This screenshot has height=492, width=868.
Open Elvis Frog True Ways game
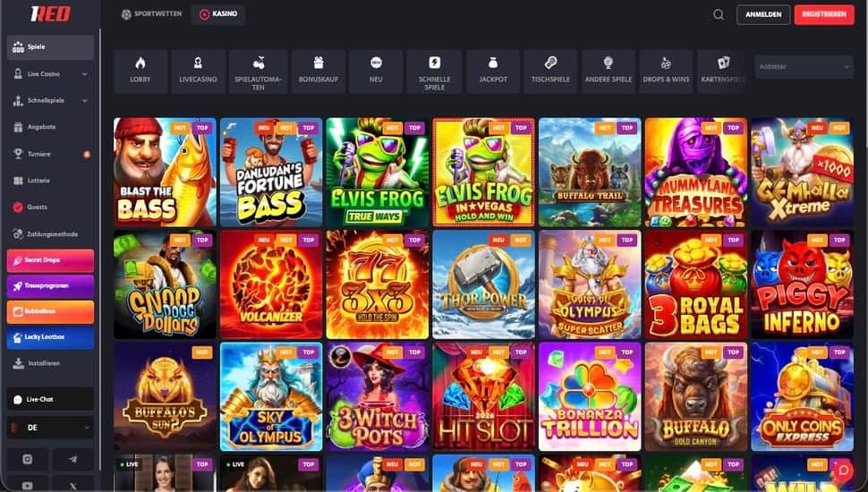378,172
